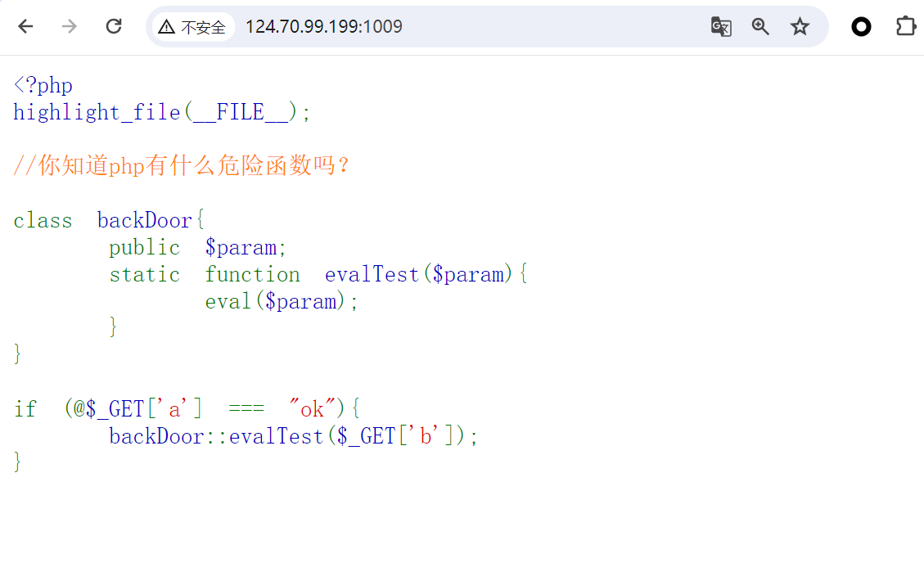Click the address bar URL
The image size is (924, 572).
tap(323, 26)
